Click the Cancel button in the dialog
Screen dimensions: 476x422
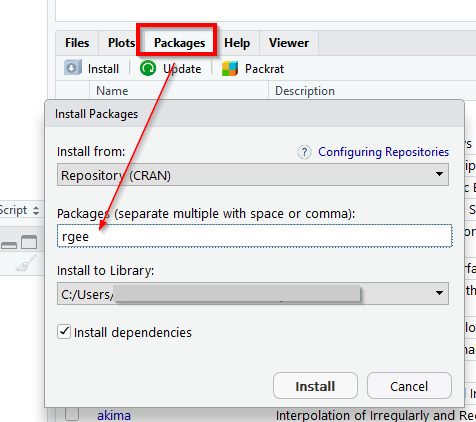pyautogui.click(x=409, y=386)
